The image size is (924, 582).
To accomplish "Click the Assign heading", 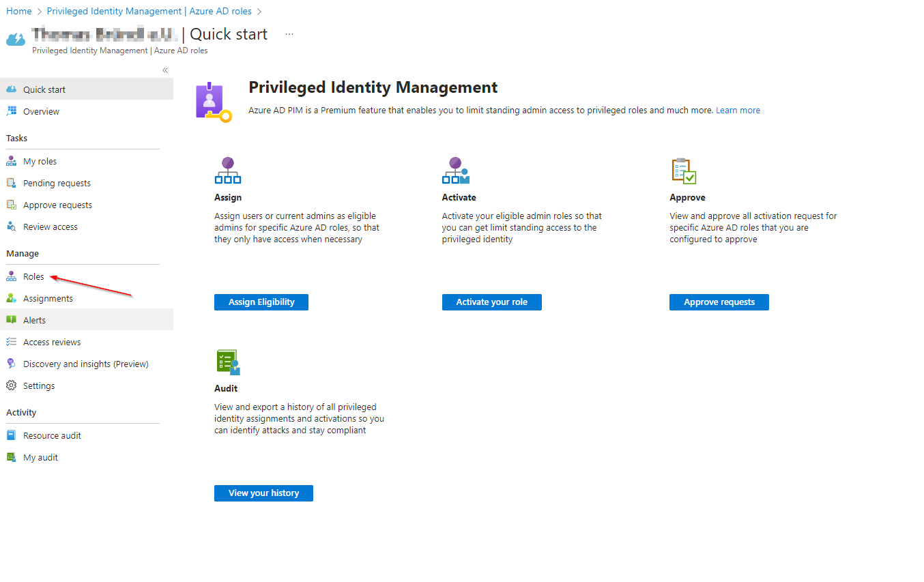I will click(x=228, y=197).
